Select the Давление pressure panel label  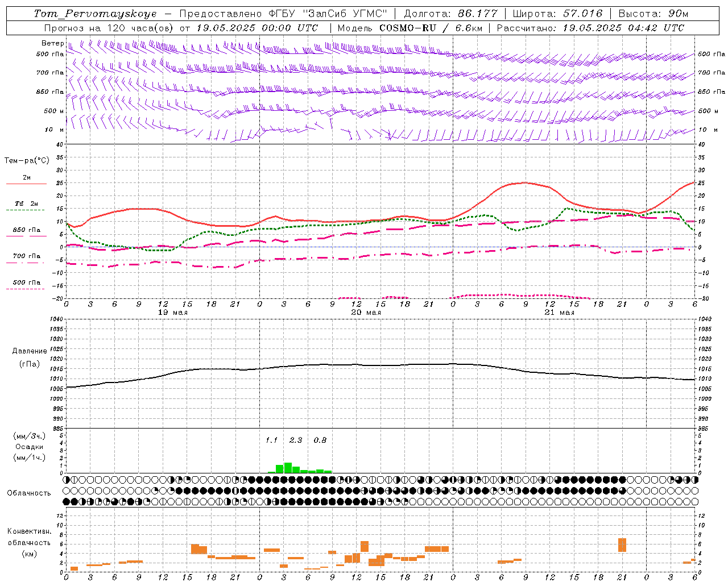30,351
